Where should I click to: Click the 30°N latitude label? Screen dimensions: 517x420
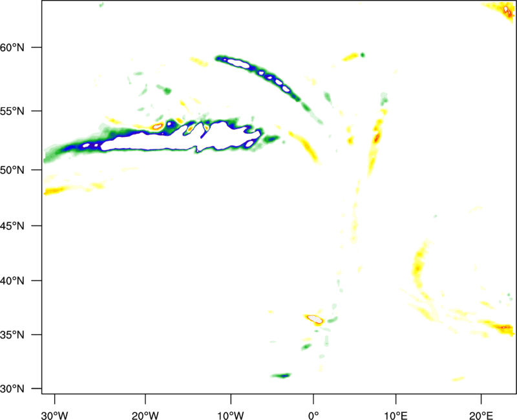pyautogui.click(x=12, y=389)
